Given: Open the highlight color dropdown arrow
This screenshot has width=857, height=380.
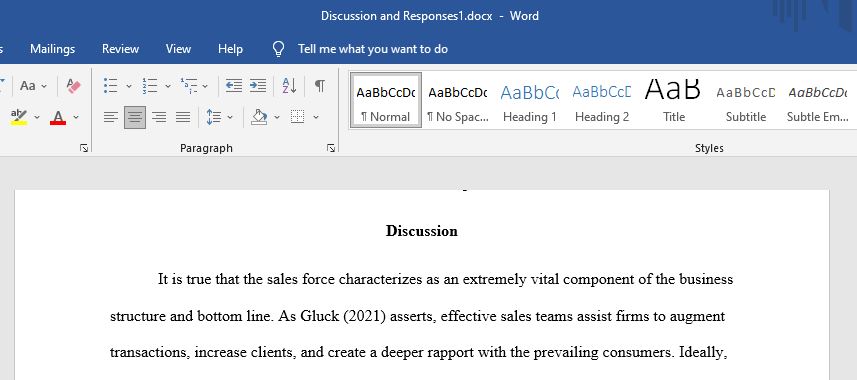Looking at the screenshot, I should [x=37, y=117].
